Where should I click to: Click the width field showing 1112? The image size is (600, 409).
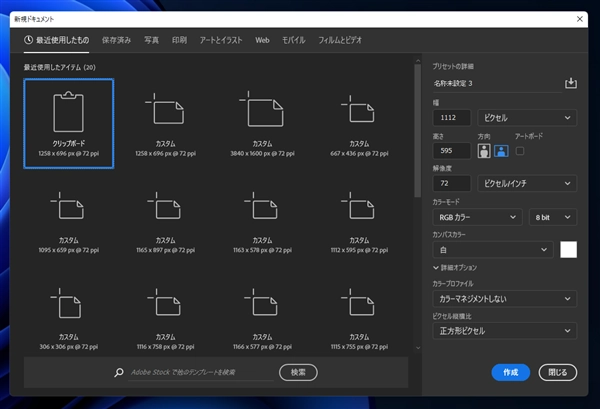click(452, 118)
